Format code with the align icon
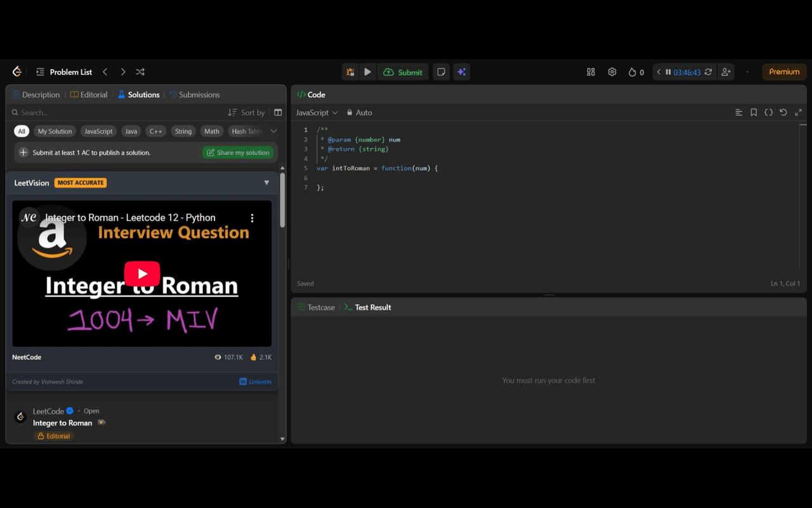Viewport: 812px width, 508px height. 738,112
